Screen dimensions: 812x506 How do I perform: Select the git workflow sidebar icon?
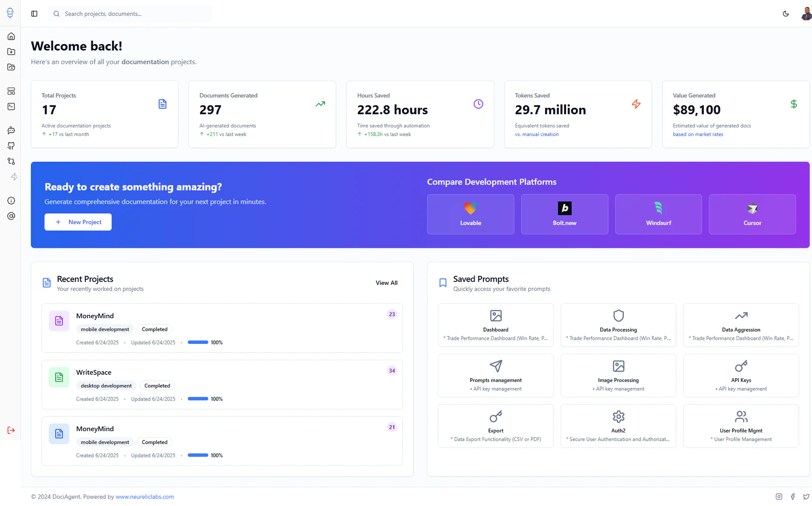coord(11,161)
